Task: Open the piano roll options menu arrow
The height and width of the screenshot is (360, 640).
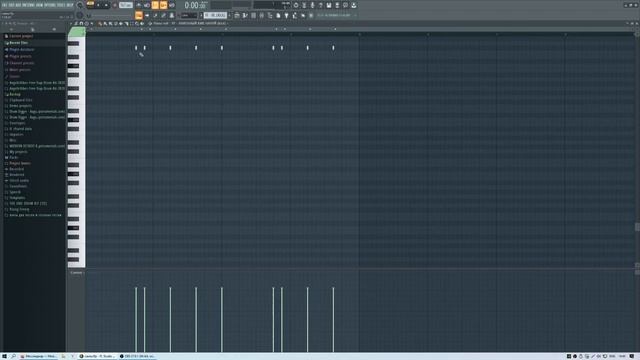Action: pos(71,24)
